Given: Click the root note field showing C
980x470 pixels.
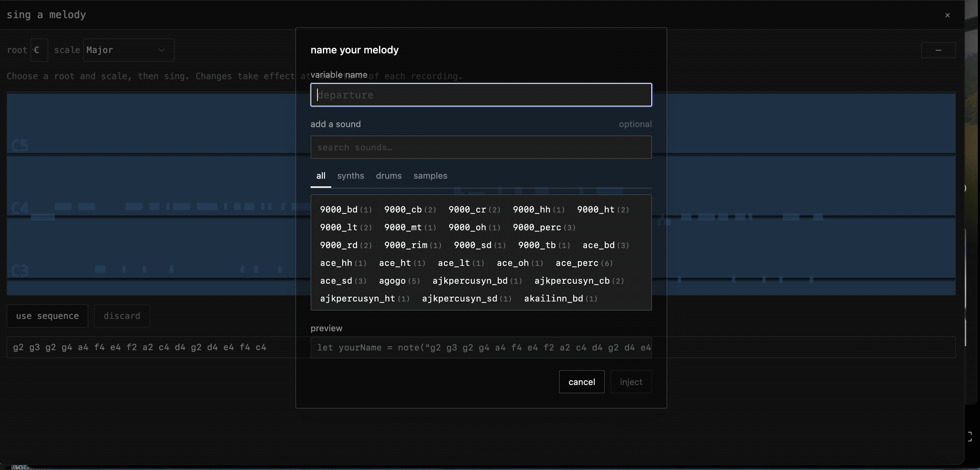Looking at the screenshot, I should [39, 50].
